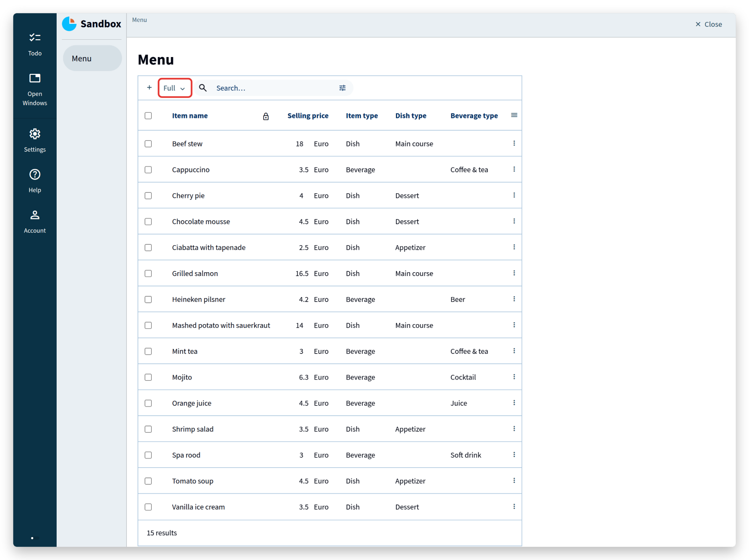Click the Spa rood item name
749x560 pixels.
tap(186, 455)
